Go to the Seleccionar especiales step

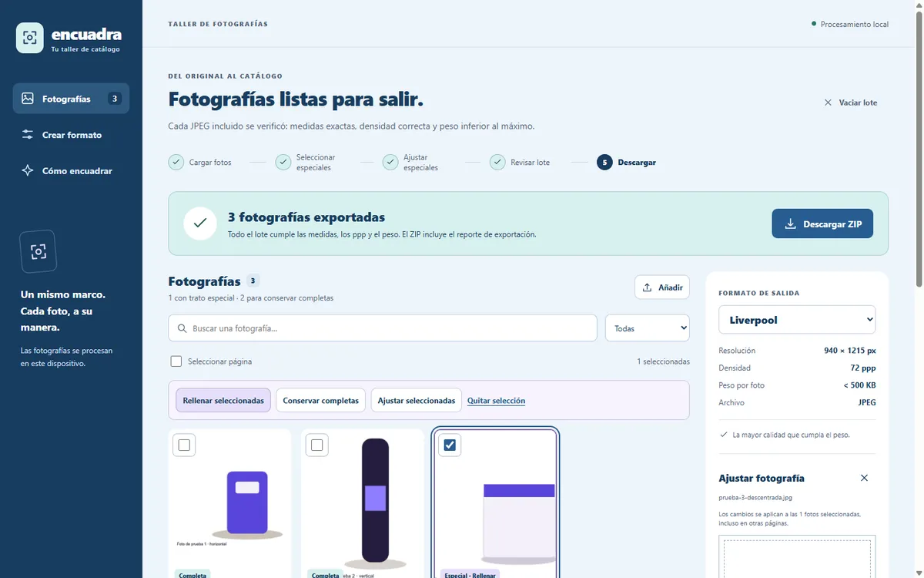[306, 163]
